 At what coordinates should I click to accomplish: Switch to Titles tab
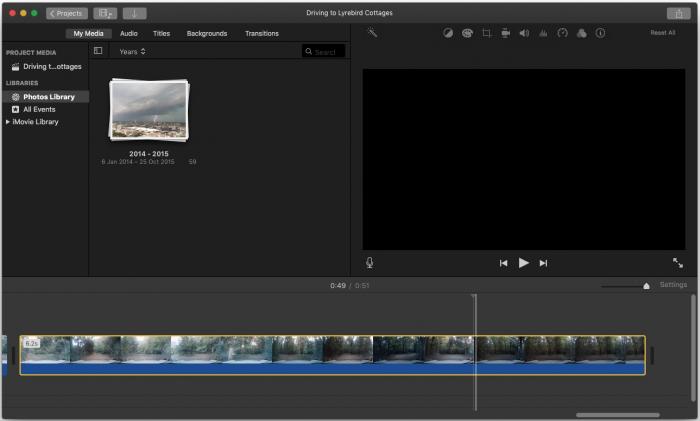tap(161, 33)
